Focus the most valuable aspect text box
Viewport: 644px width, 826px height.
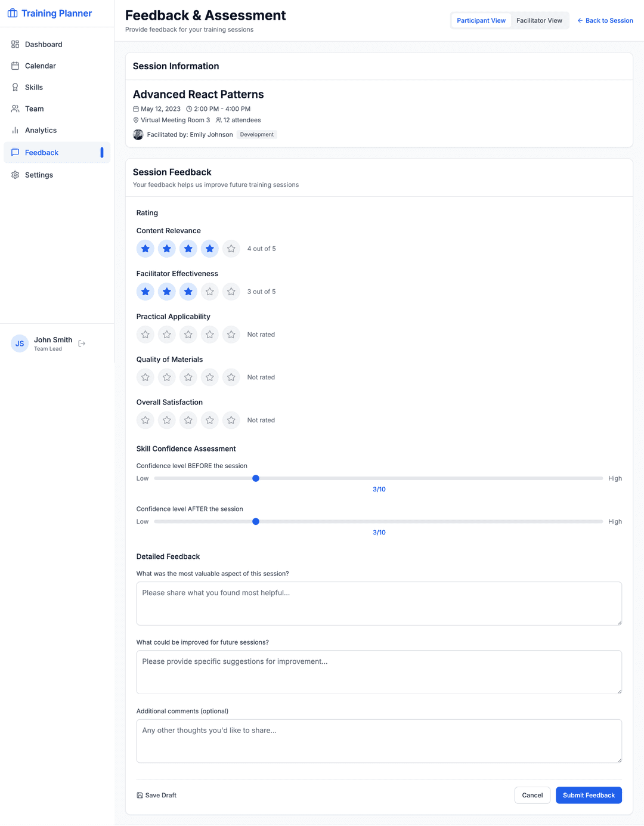(379, 604)
